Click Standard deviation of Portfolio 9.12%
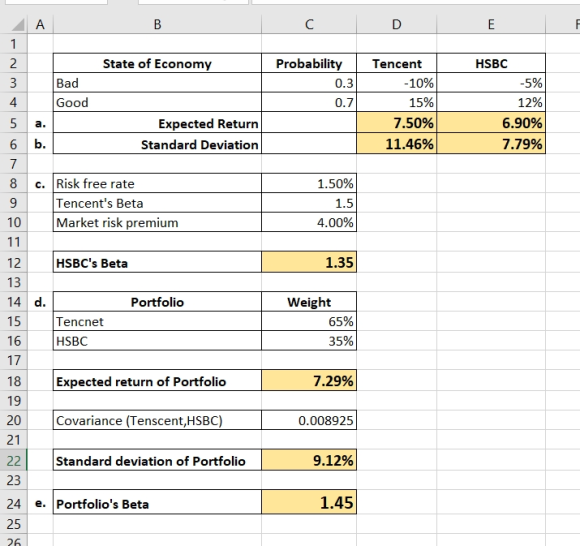This screenshot has width=580, height=546. coord(309,461)
